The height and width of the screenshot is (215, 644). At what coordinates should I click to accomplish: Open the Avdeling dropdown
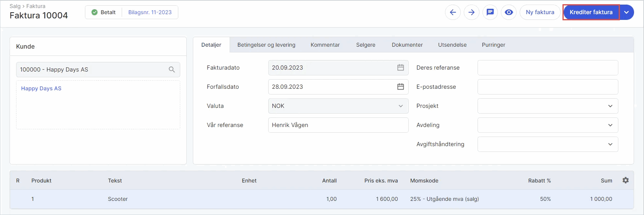[x=548, y=125]
